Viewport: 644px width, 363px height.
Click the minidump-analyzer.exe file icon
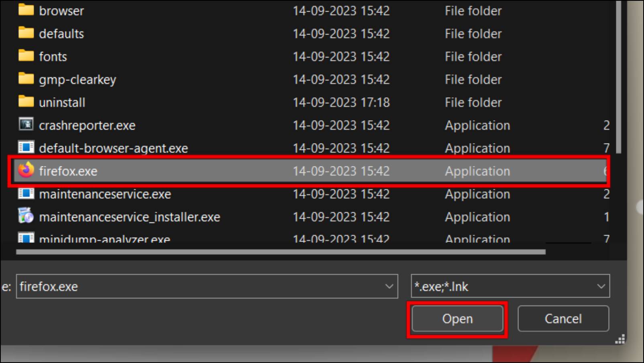[26, 238]
